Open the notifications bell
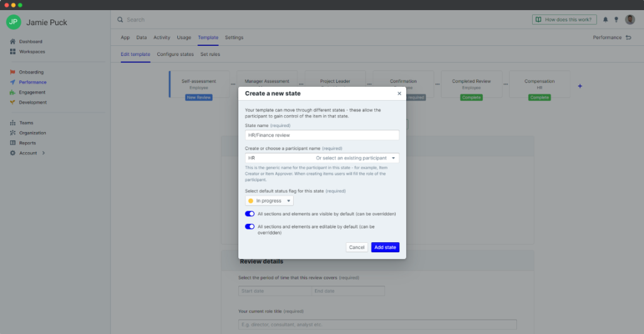 click(606, 19)
